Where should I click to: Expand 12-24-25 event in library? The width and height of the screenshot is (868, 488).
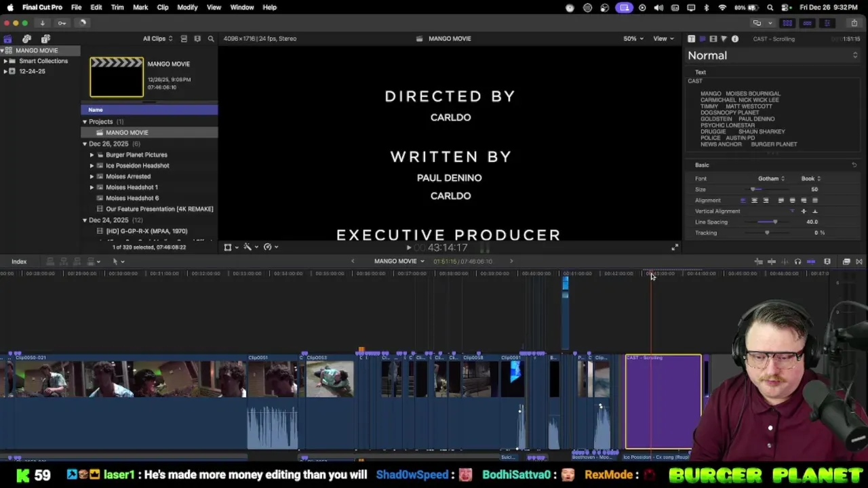pyautogui.click(x=5, y=71)
